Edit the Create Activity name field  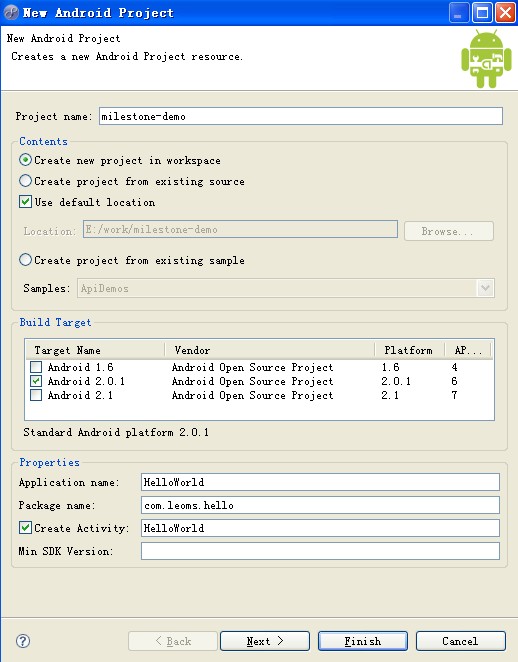pos(320,528)
